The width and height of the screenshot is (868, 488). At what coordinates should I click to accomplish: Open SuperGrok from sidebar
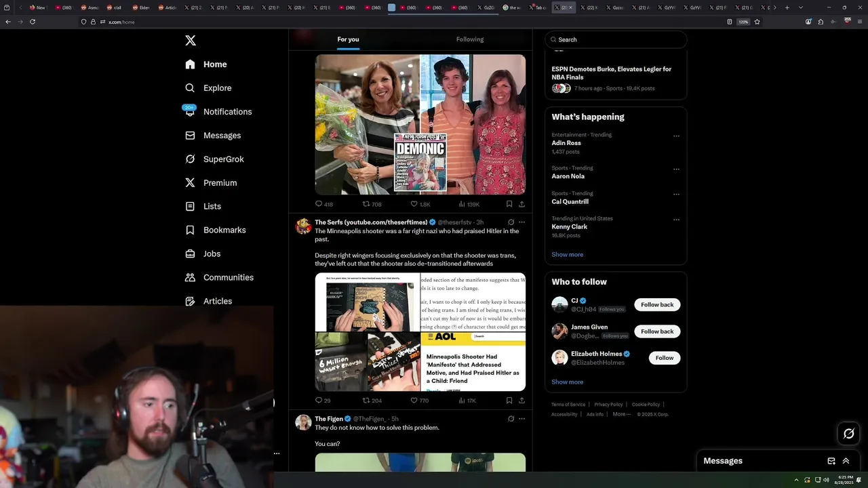tap(214, 159)
